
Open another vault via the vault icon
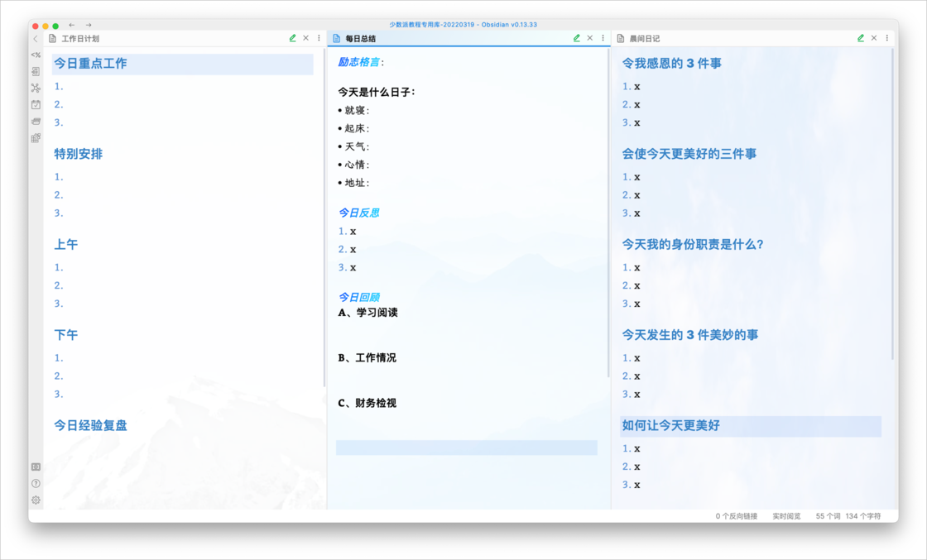[x=36, y=467]
